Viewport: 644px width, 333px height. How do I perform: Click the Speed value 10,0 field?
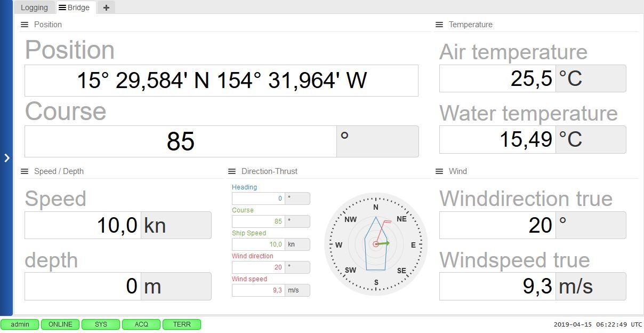point(83,225)
